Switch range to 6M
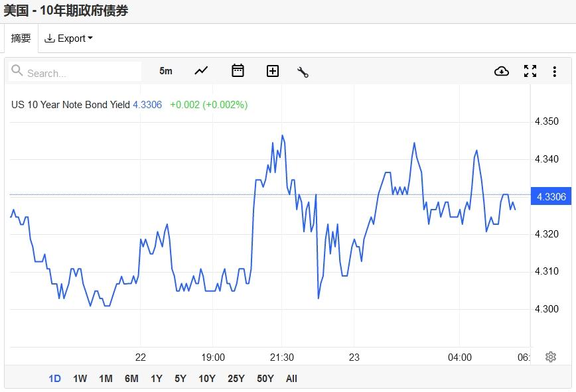Image resolution: width=576 pixels, height=392 pixels. [x=131, y=379]
